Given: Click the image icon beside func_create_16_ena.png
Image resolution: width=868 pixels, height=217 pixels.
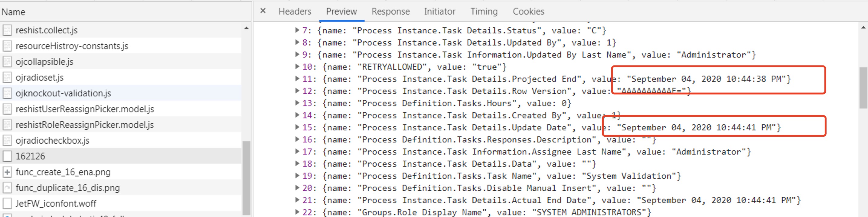Looking at the screenshot, I should point(7,172).
